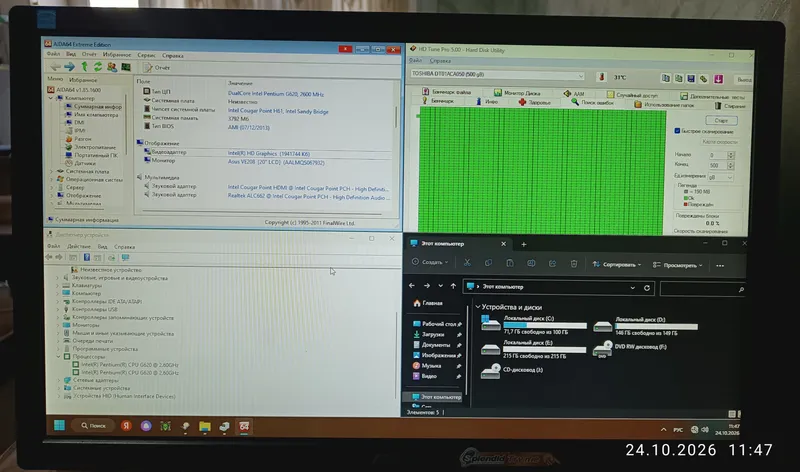Open Вид menu in Device Manager
The image size is (800, 472).
(x=102, y=246)
